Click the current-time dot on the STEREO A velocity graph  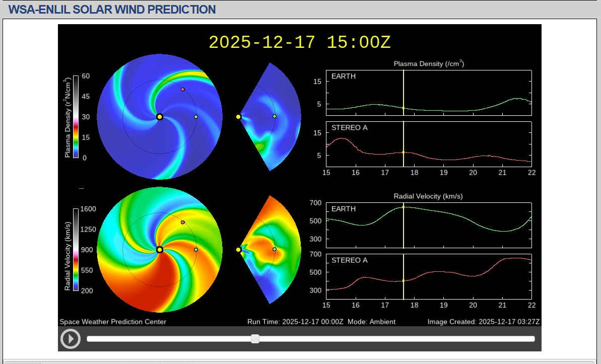coord(404,280)
